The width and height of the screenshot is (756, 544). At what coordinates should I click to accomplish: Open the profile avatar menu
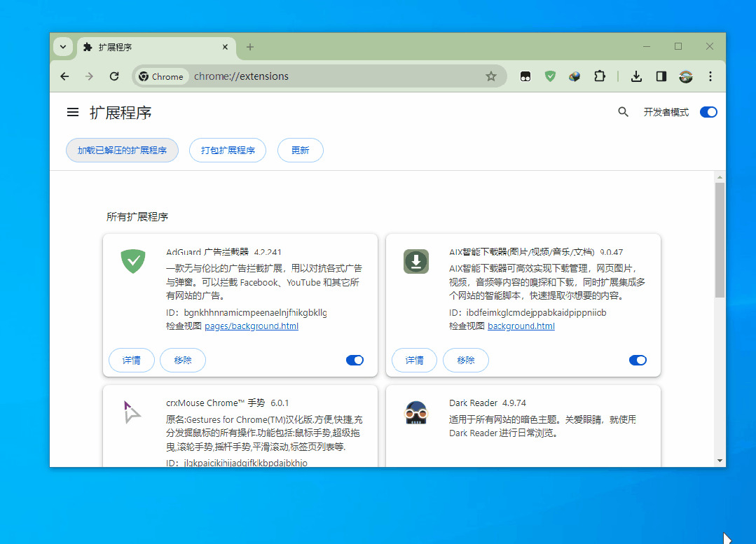tap(686, 76)
